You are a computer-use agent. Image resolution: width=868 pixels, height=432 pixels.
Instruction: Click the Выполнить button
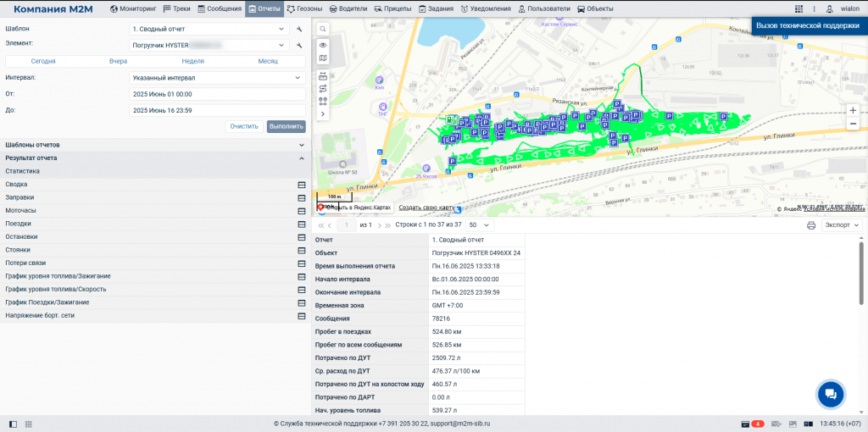pos(287,127)
